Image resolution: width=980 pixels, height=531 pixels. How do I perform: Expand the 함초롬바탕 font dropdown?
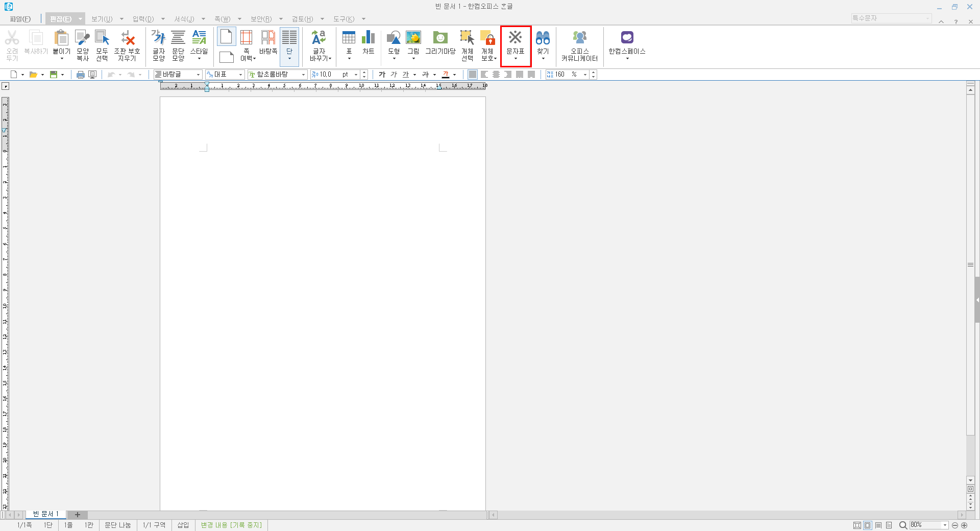coord(303,75)
